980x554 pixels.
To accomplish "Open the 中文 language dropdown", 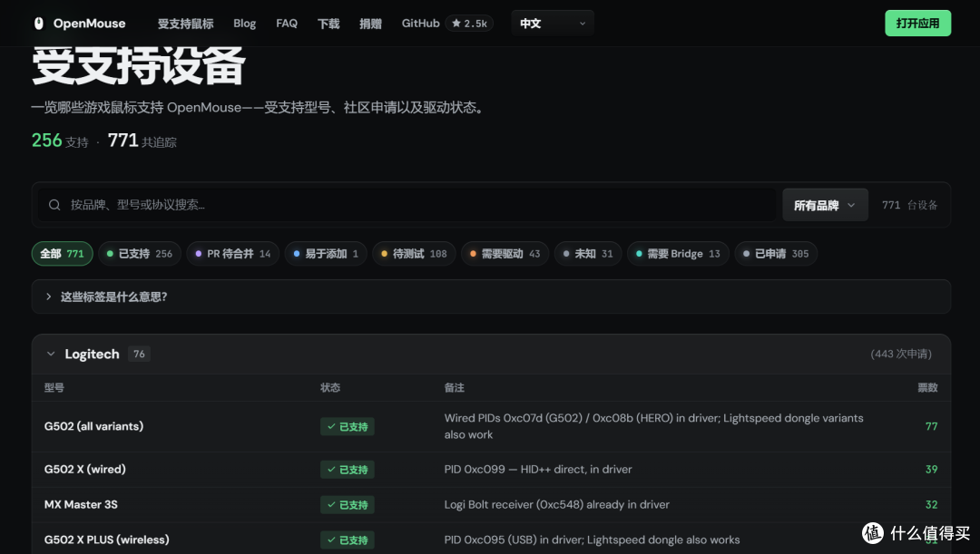I will click(x=553, y=23).
